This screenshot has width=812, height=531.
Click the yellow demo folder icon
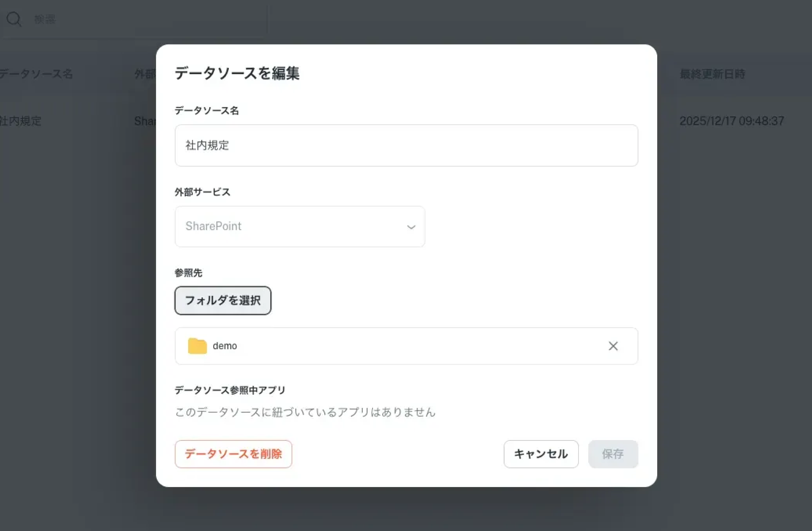(x=197, y=346)
